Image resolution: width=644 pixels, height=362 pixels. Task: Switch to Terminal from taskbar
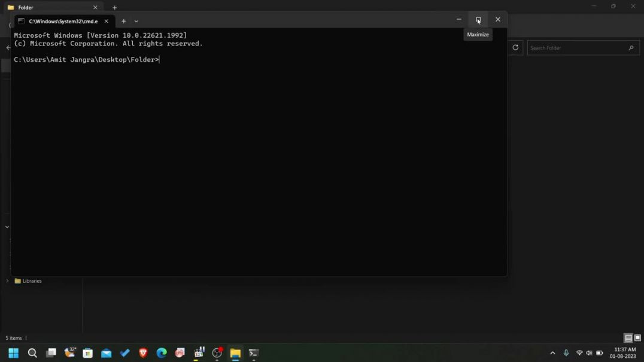point(254,353)
